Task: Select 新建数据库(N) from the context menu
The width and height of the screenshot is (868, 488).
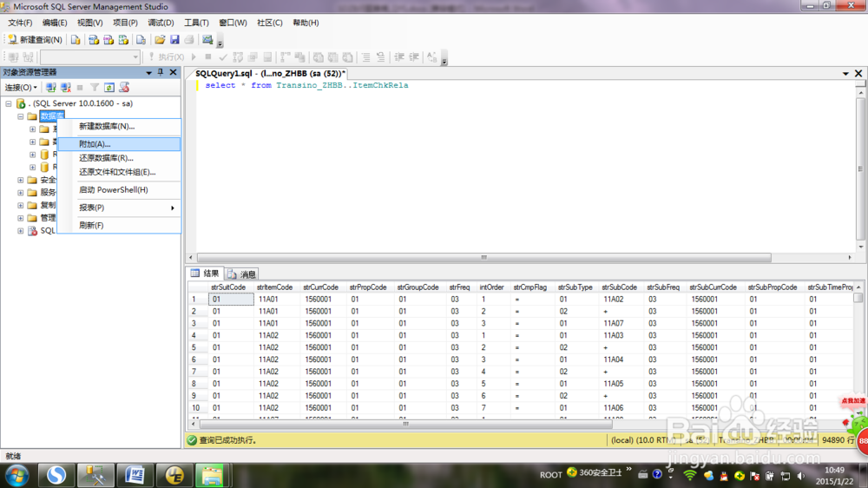Action: pyautogui.click(x=119, y=126)
